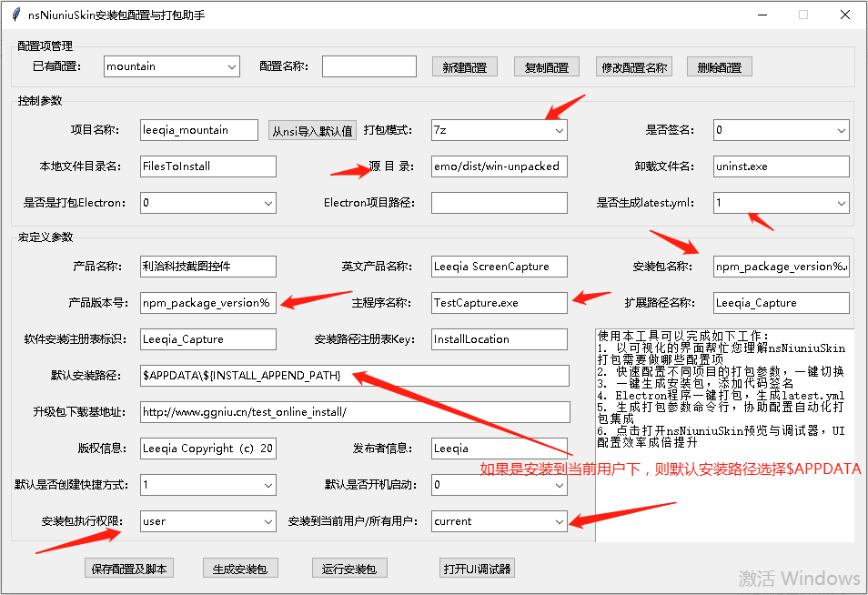Open the 默认是否开机启动 dropdown
868x595 pixels.
tap(500, 485)
